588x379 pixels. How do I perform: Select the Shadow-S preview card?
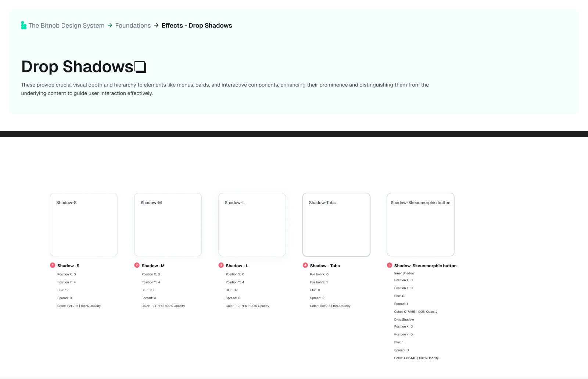pyautogui.click(x=84, y=225)
